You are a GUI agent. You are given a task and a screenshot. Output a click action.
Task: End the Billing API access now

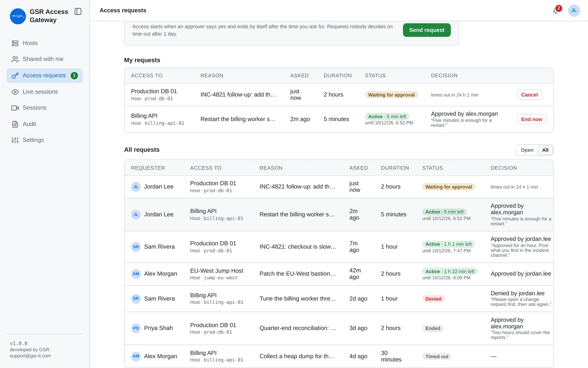532,119
